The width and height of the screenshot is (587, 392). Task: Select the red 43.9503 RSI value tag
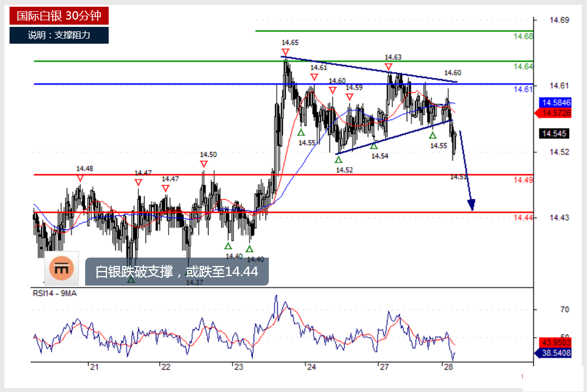pos(555,342)
